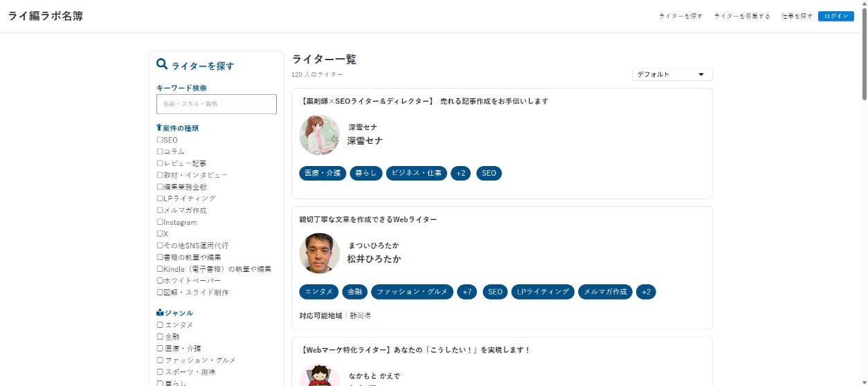
Task: Select the 編集業務全般 checkbox
Action: click(x=160, y=187)
